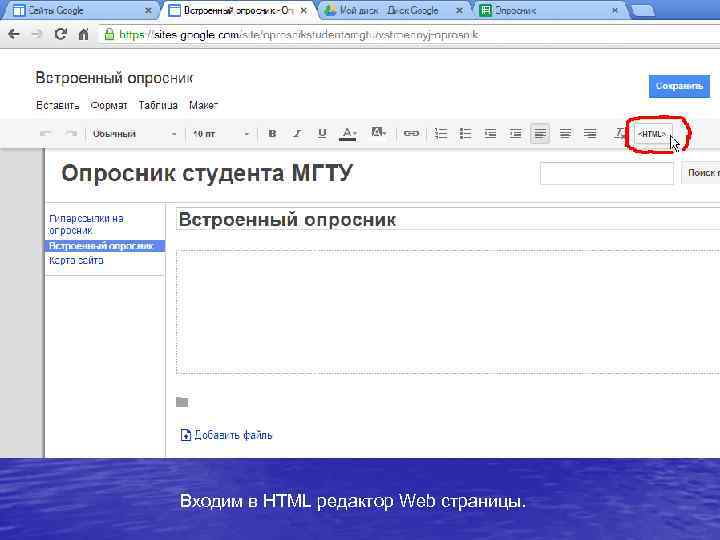This screenshot has width=720, height=540.
Task: Open the text color picker
Action: (x=348, y=134)
